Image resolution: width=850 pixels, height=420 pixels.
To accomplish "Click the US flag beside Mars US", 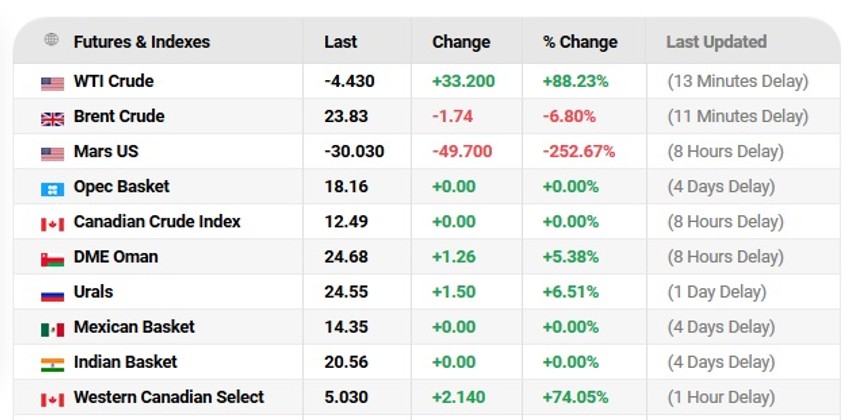I will pos(52,153).
